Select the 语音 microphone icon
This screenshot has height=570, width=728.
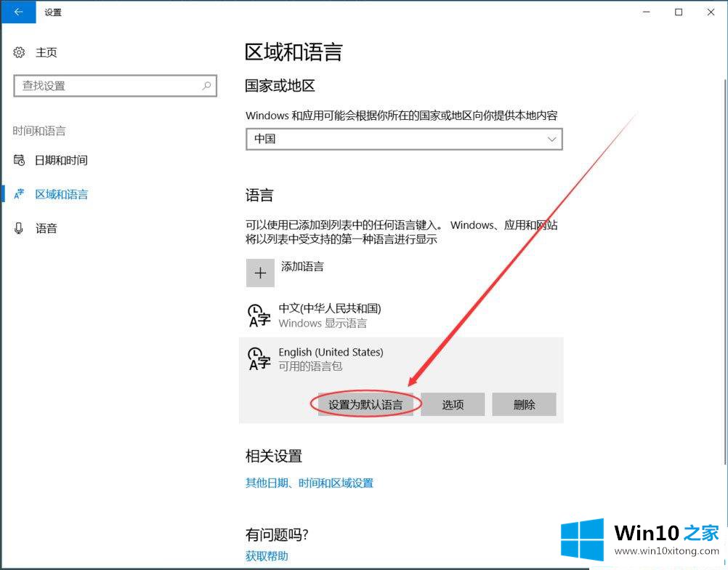(x=19, y=228)
